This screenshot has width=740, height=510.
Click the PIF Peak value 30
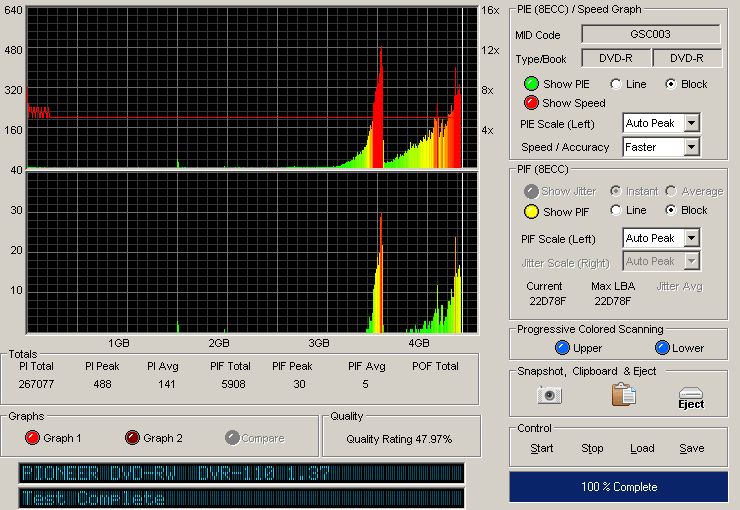pos(299,384)
